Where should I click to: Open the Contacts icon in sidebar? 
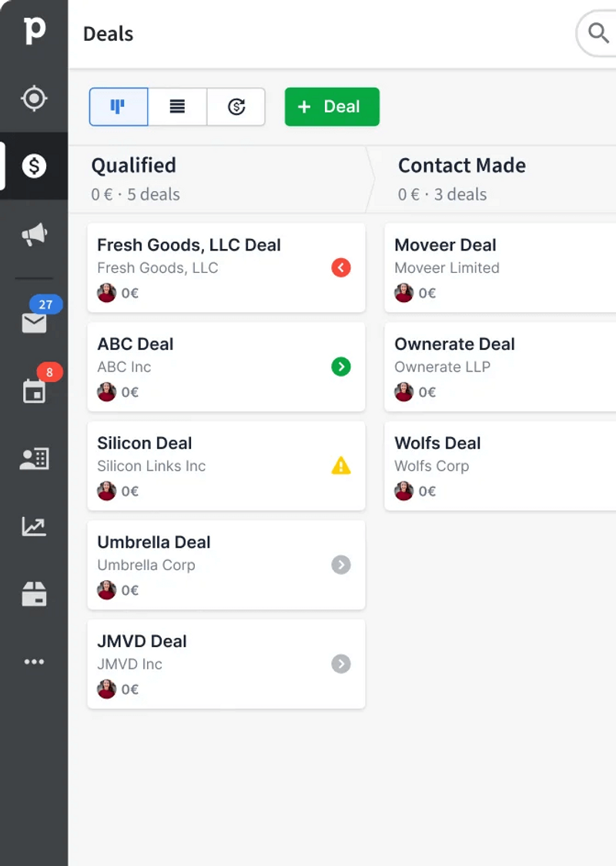(x=34, y=459)
